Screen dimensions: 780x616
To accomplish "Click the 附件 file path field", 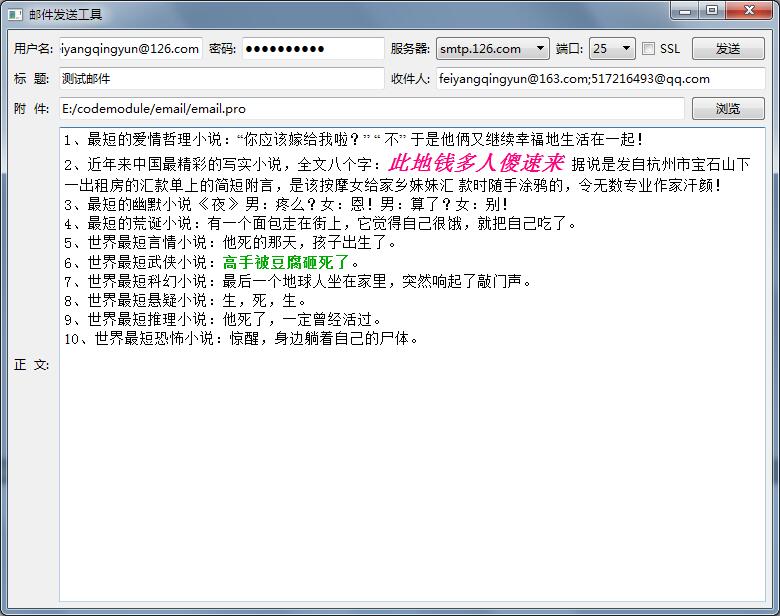I will coord(370,109).
